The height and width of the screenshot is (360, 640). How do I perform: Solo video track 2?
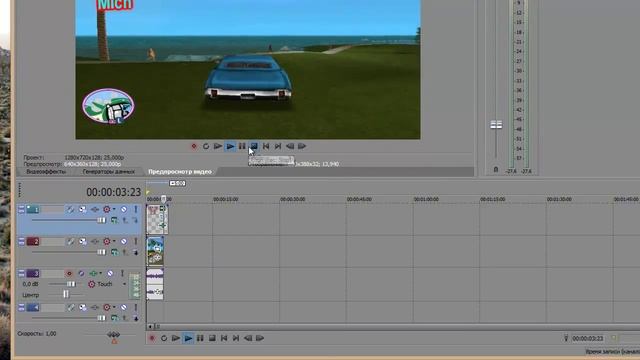[136, 242]
